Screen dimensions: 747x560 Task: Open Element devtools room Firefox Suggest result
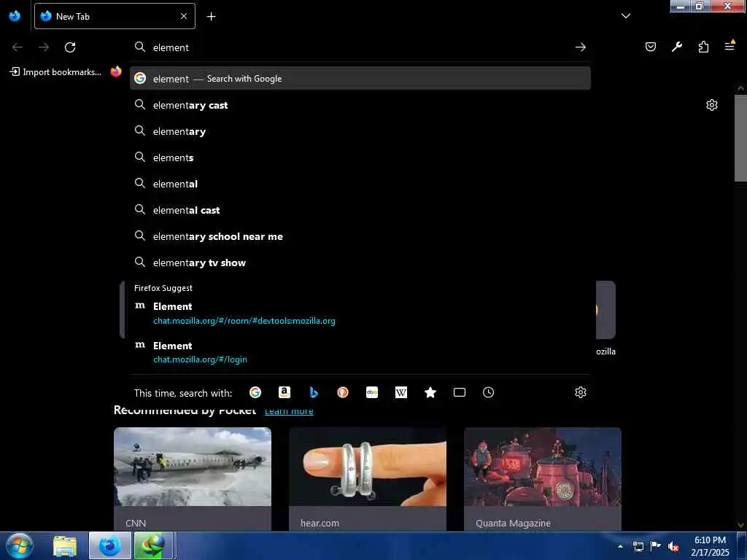coord(360,313)
